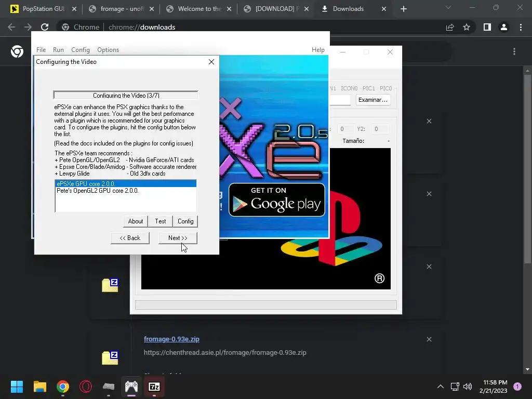Open a new browser tab
532x399 pixels.
click(x=403, y=9)
